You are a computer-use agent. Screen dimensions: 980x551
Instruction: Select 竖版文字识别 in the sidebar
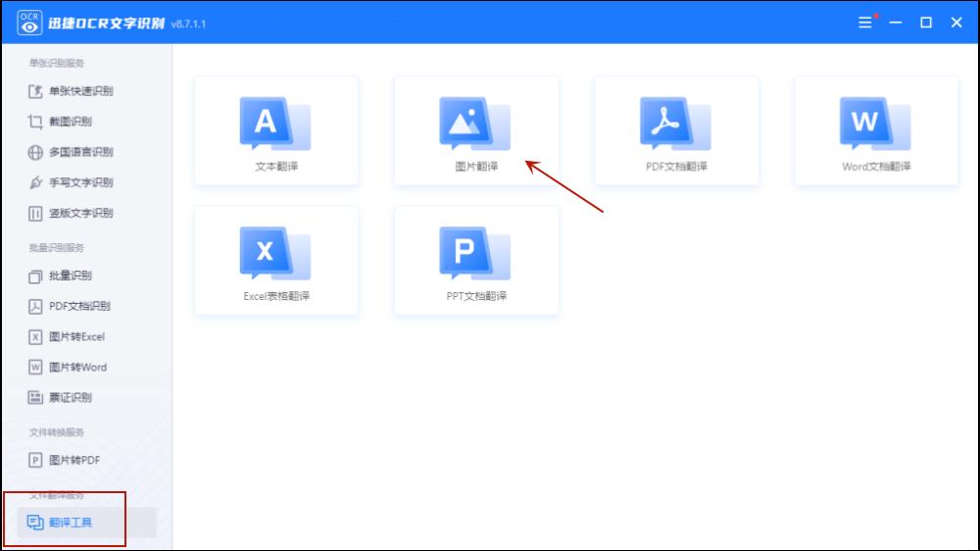coord(71,214)
